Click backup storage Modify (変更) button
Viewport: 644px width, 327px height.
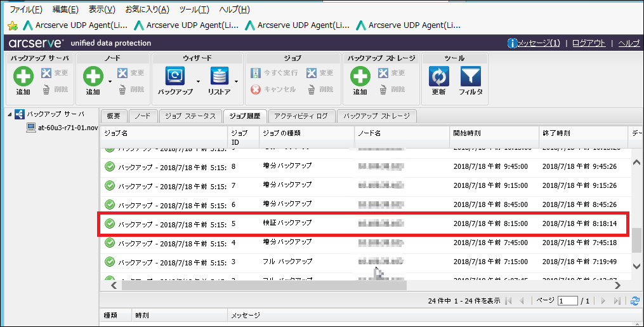(x=391, y=73)
